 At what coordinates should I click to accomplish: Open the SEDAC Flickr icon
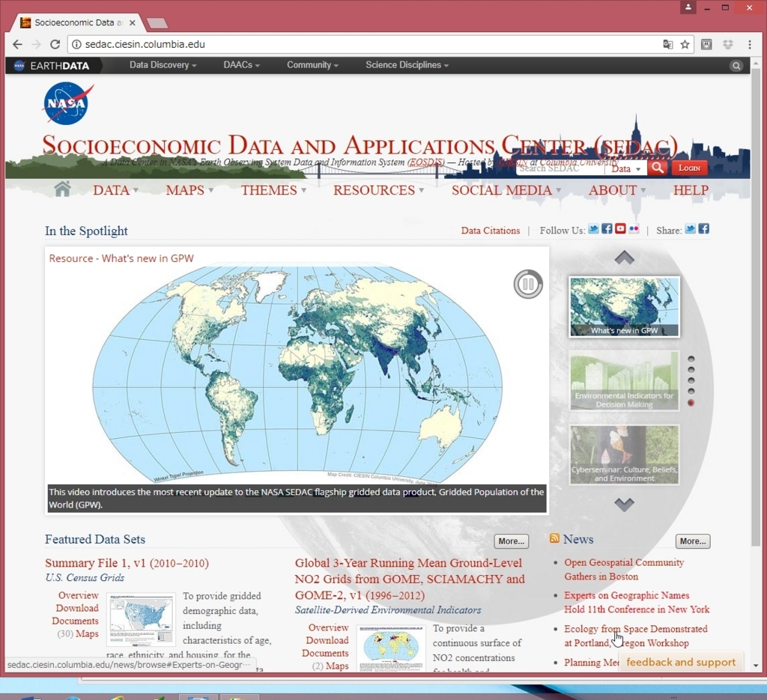(634, 229)
